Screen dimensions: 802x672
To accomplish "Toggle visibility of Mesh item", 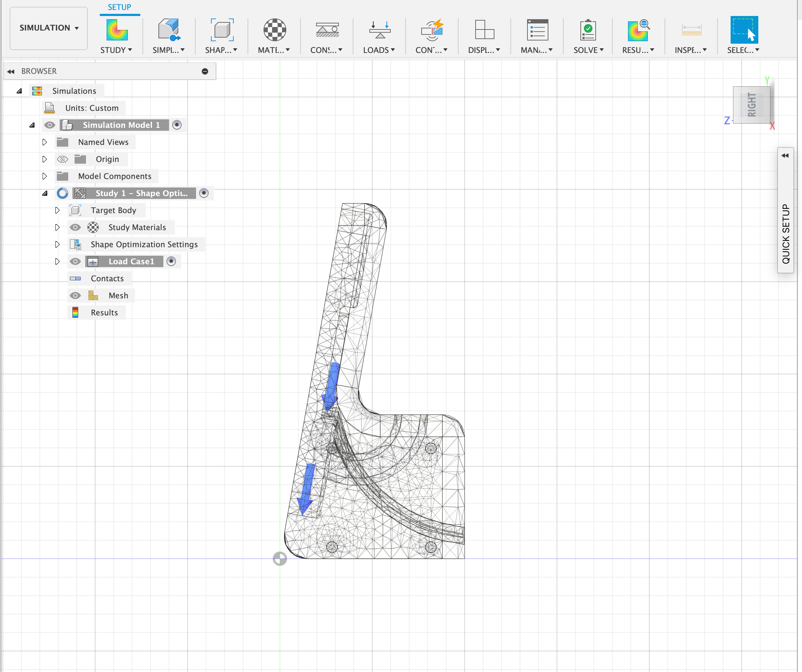I will tap(75, 296).
